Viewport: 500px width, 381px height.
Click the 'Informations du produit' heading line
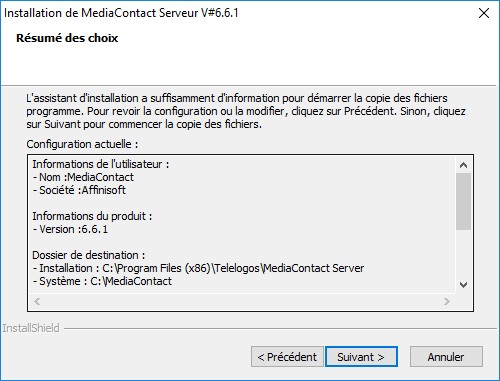[92, 216]
